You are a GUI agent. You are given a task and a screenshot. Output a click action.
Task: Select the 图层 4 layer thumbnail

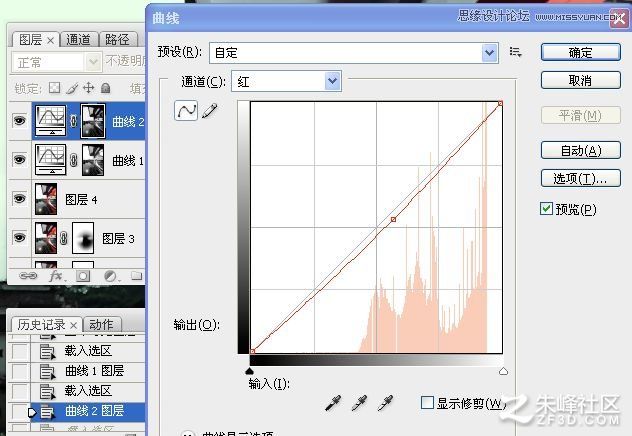pos(46,199)
